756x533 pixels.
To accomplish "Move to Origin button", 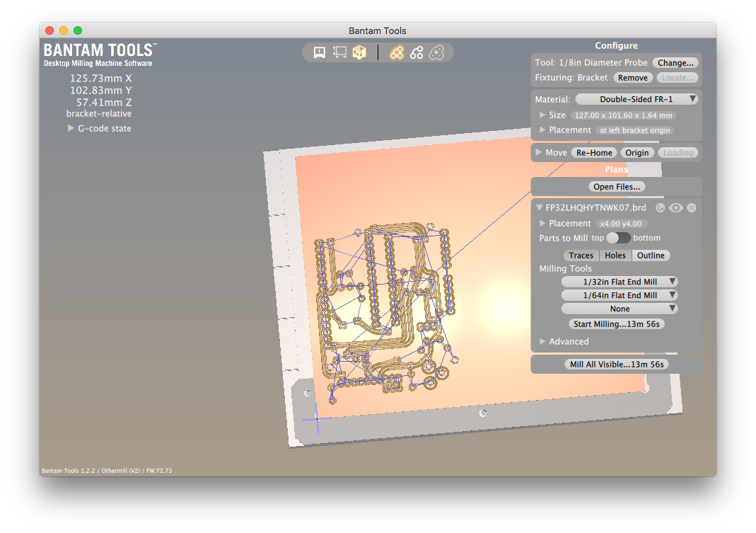I will coord(637,153).
